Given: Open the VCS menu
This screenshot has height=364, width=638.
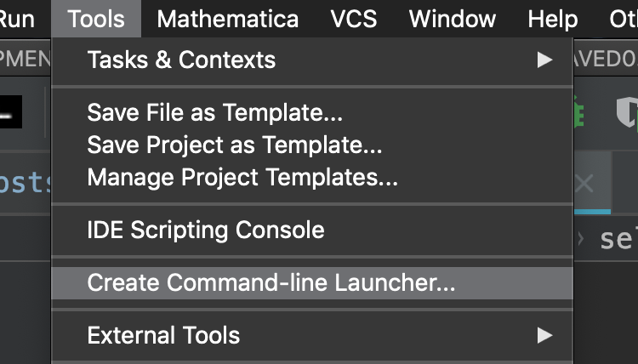Looking at the screenshot, I should pos(353,18).
